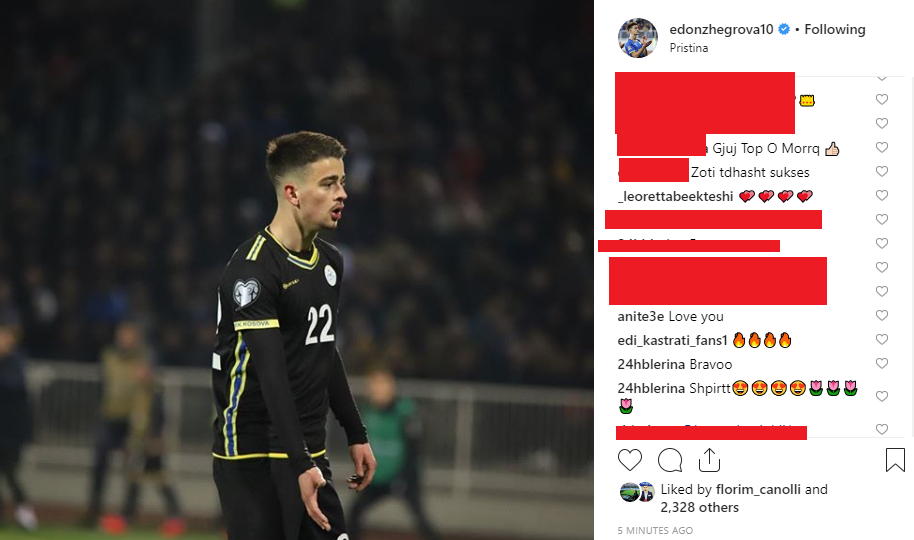Image resolution: width=914 pixels, height=540 pixels.
Task: Open the edi_kastrati_fans1 commenter profile
Action: coord(673,340)
